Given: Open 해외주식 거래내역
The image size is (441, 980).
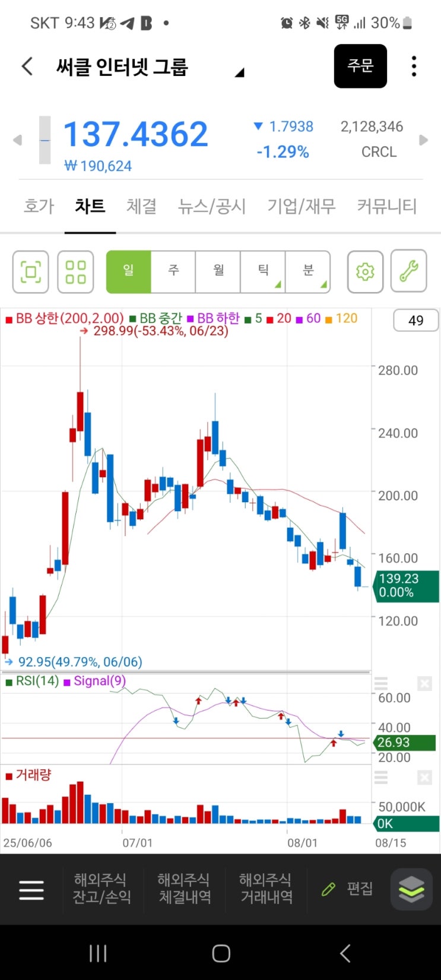Looking at the screenshot, I should coord(266,889).
